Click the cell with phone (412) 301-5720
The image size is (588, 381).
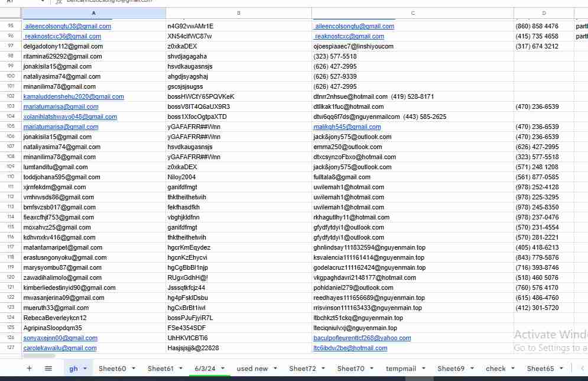(x=544, y=308)
